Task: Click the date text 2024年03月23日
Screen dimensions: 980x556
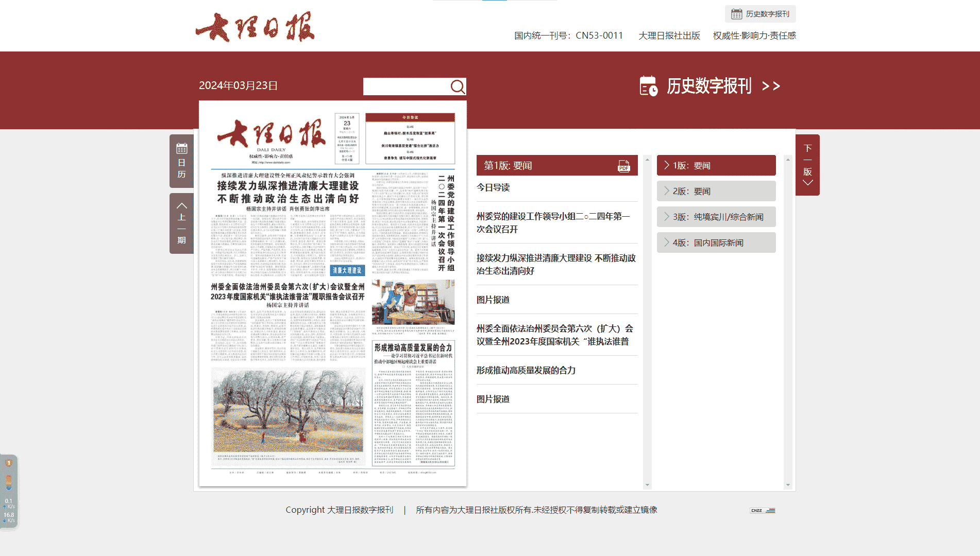Action: pyautogui.click(x=238, y=85)
